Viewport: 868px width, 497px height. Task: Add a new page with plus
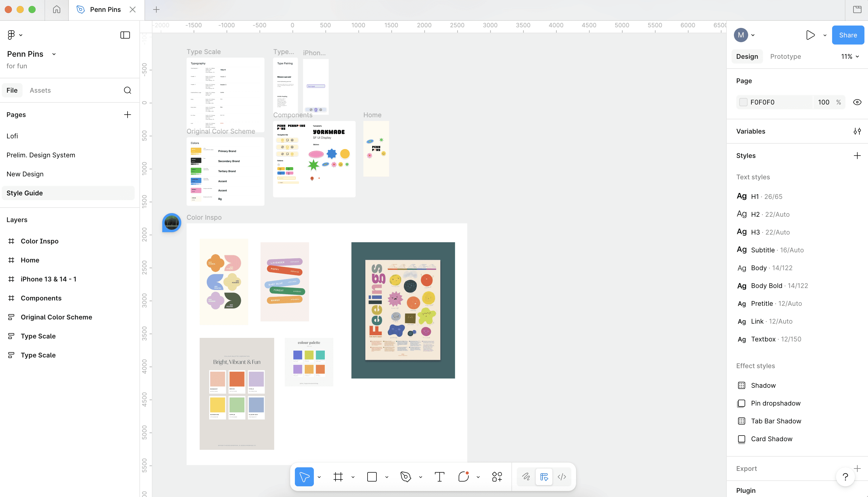click(x=127, y=115)
